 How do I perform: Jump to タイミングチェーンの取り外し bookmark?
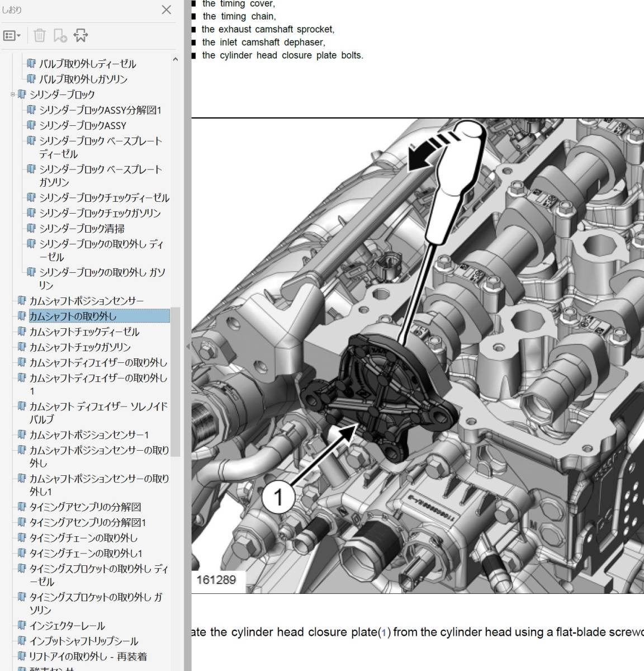point(83,538)
